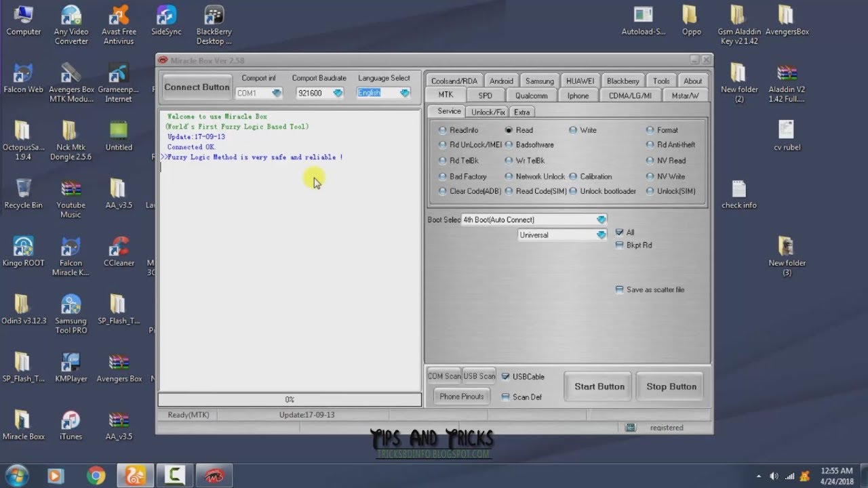868x488 pixels.
Task: Uncheck the All checkbox
Action: [x=619, y=232]
